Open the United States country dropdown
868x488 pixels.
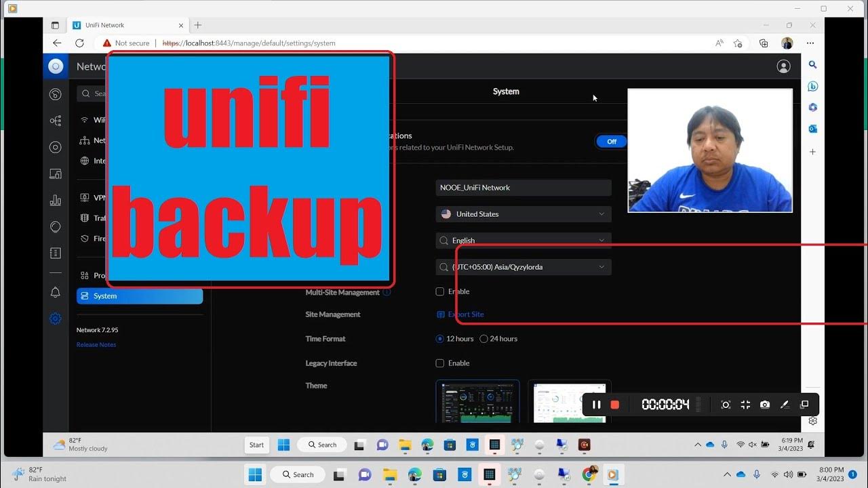(x=524, y=214)
